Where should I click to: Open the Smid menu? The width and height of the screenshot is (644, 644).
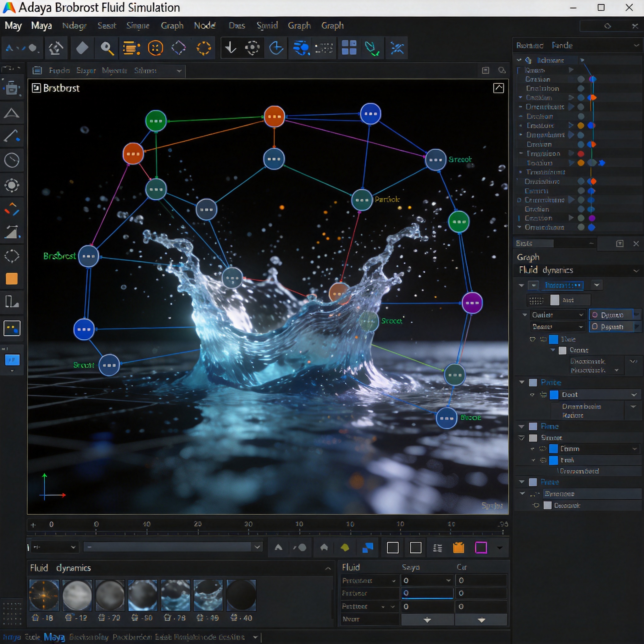[x=267, y=26]
